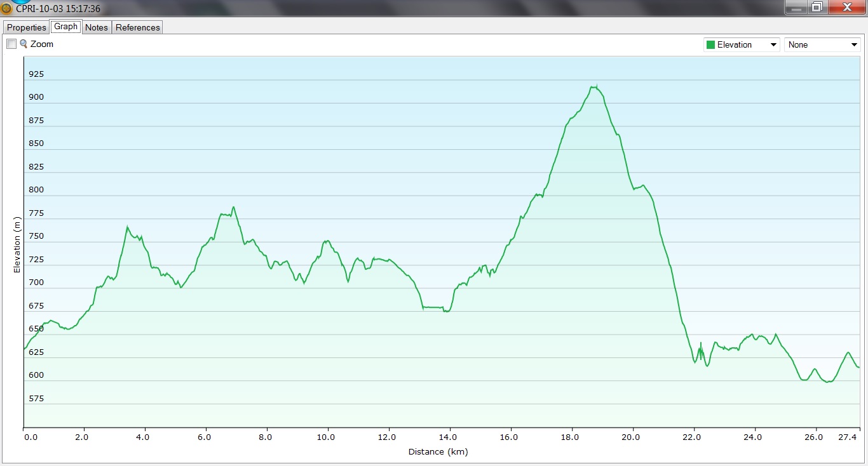This screenshot has width=868, height=466.
Task: Click the Elevation (m) vertical axis label
Action: click(17, 244)
